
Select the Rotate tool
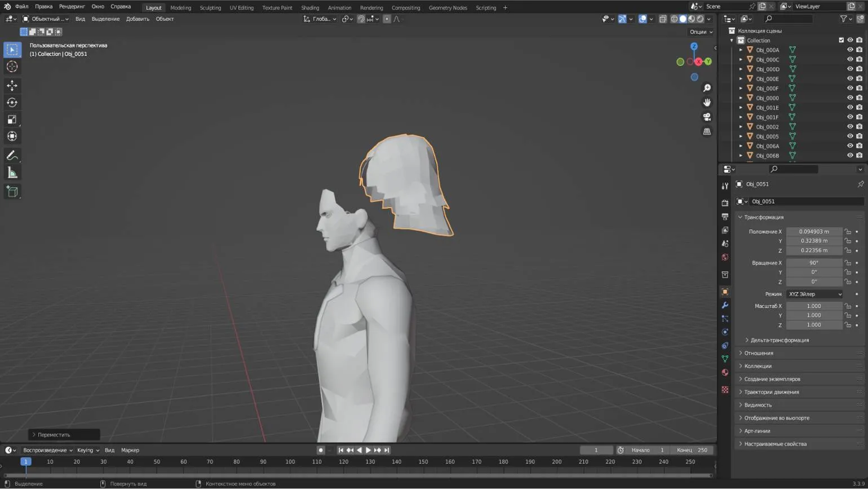(12, 103)
